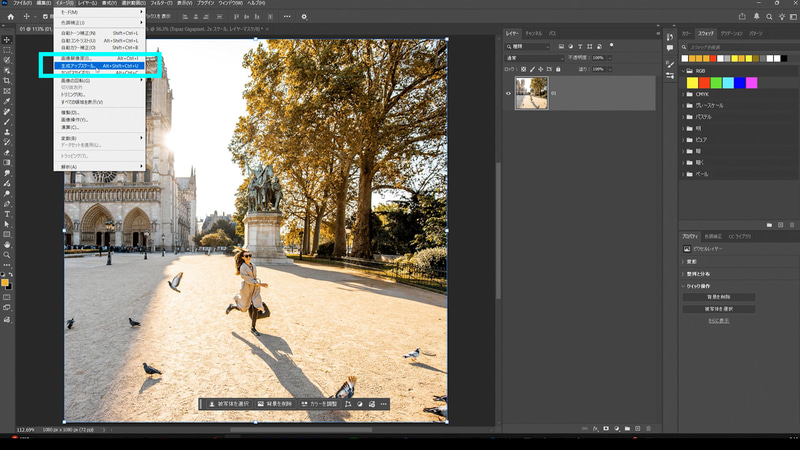
Task: Open the Comments panel icon
Action: (669, 48)
